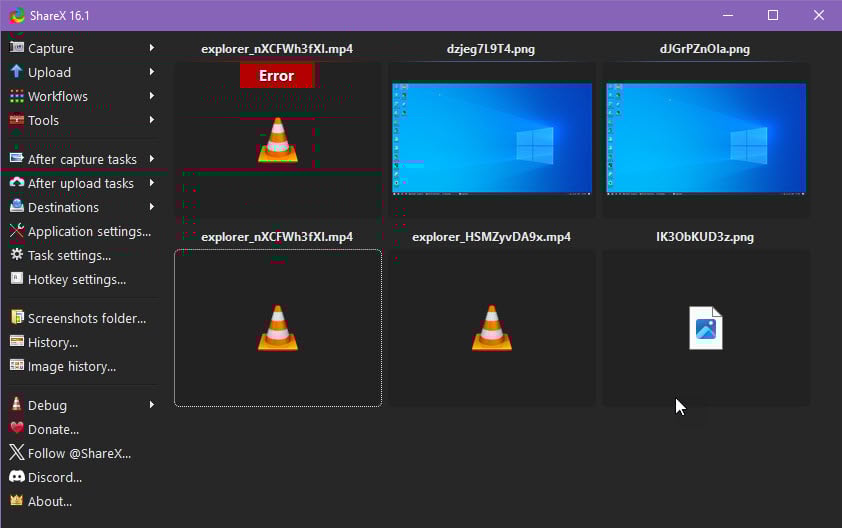Expand the Workflows submenu arrow
Image resolution: width=842 pixels, height=528 pixels.
click(152, 96)
